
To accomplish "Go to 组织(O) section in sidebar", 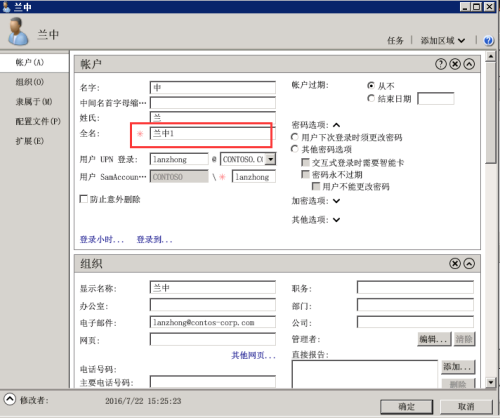I will (34, 82).
